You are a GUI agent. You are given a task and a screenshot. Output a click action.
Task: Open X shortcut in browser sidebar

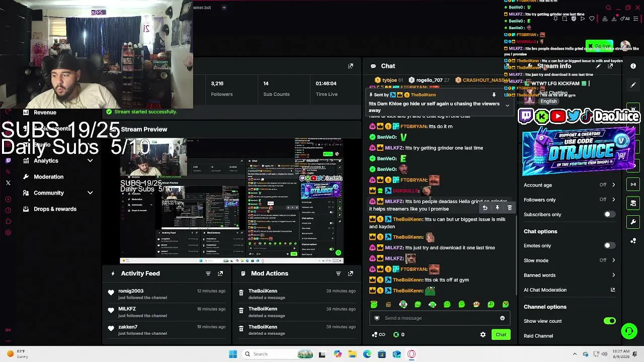8,183
